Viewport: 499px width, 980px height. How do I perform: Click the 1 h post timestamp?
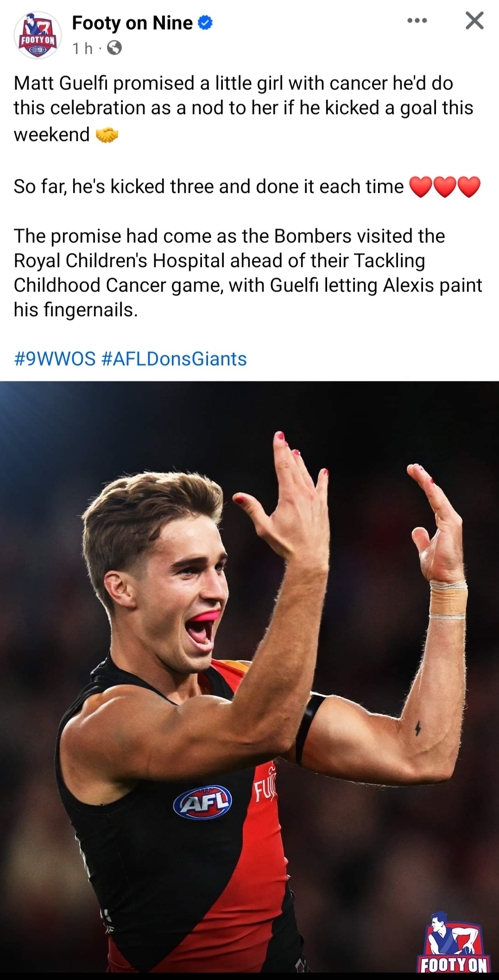coord(82,48)
